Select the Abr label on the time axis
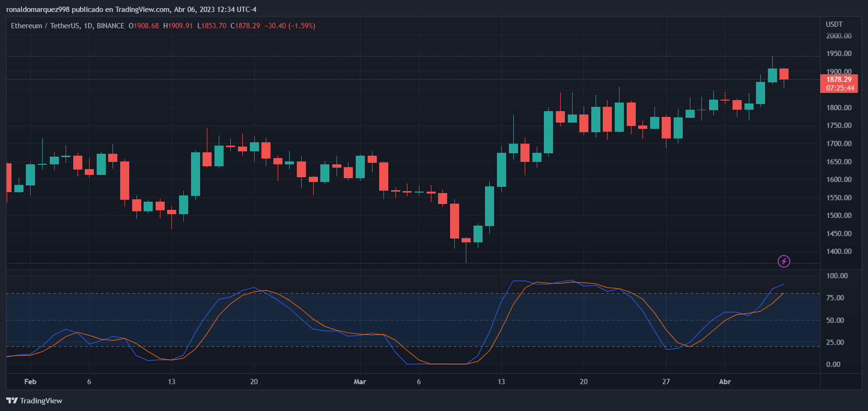The image size is (868, 411). (x=725, y=382)
